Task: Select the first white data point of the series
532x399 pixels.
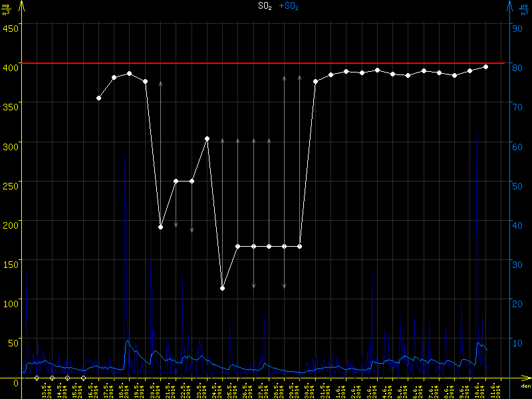Action: tap(98, 98)
